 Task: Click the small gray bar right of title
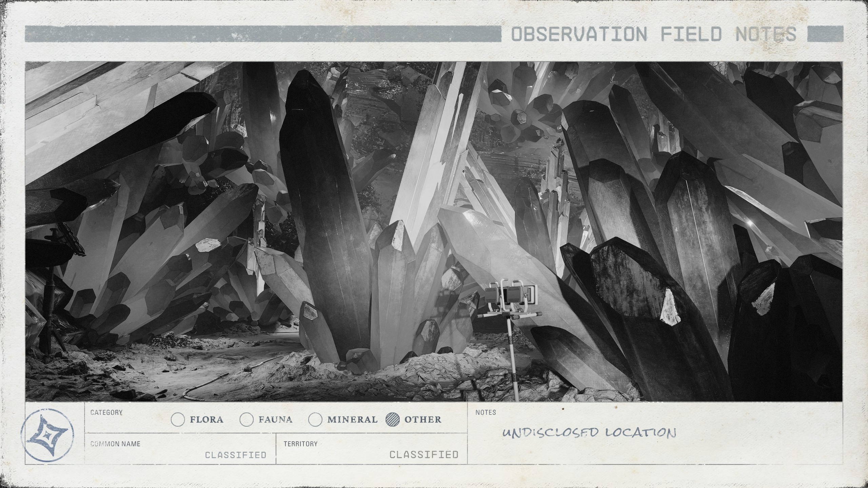[825, 34]
